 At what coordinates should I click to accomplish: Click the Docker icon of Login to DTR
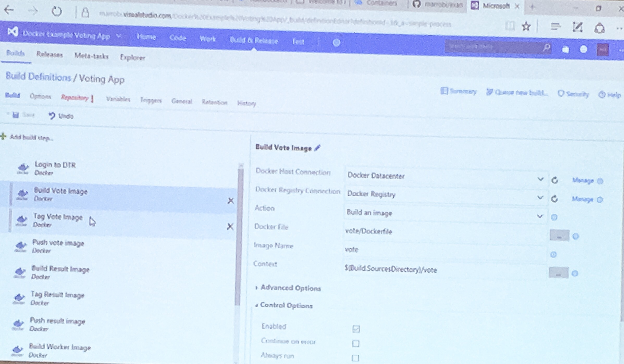point(23,168)
